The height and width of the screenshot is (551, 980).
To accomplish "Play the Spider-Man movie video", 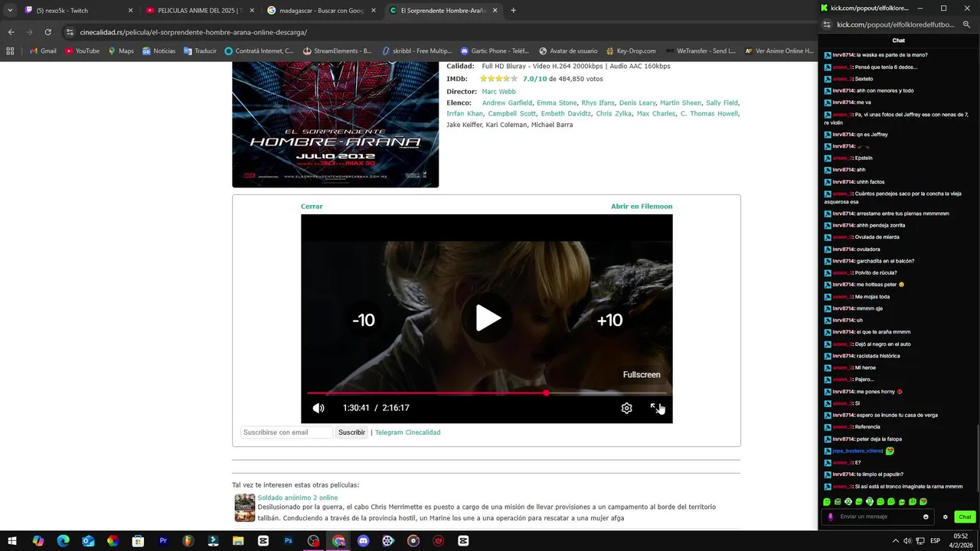I will [x=488, y=318].
